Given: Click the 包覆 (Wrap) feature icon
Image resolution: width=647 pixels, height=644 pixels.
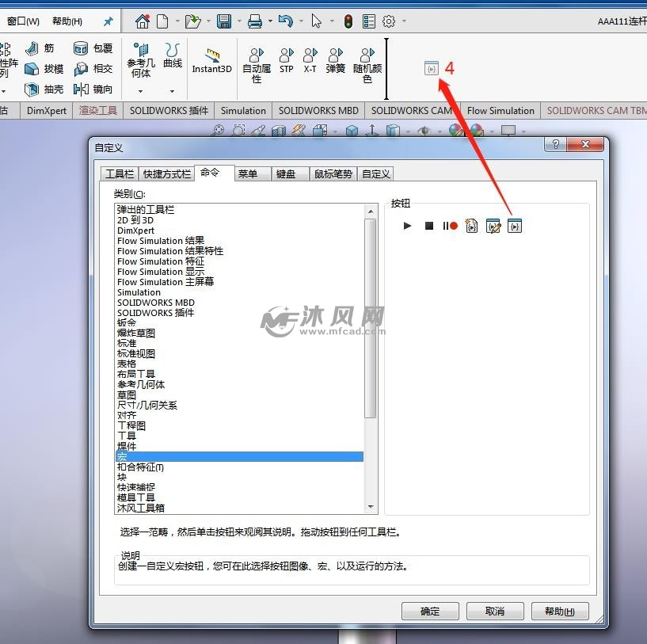Looking at the screenshot, I should (x=82, y=48).
